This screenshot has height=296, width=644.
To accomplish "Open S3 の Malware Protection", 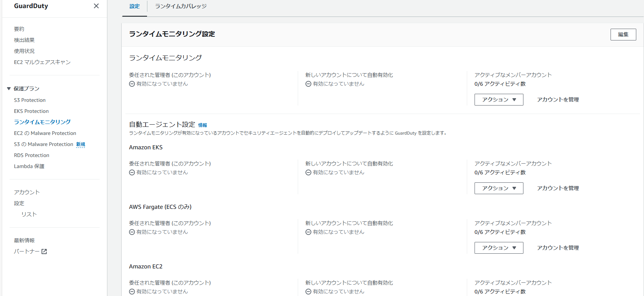I will coord(43,144).
